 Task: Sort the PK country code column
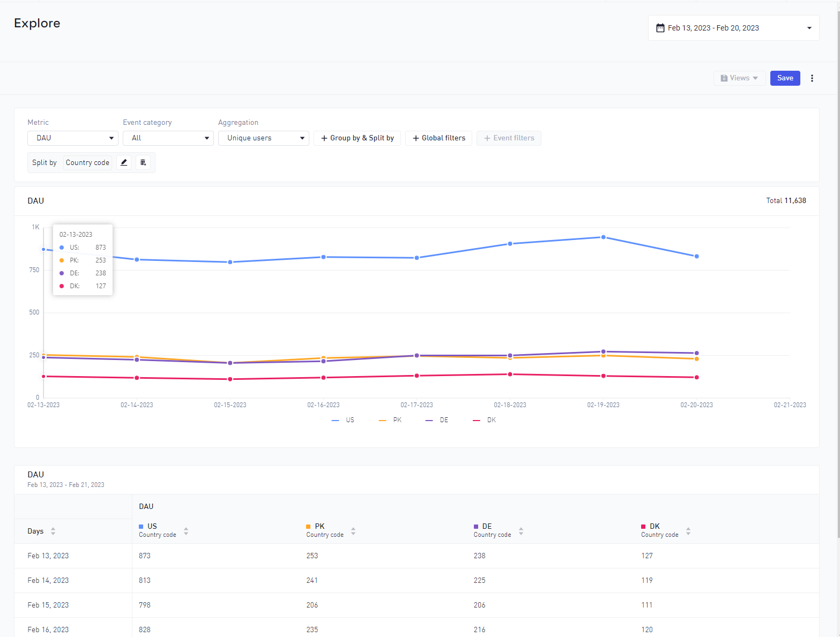coord(353,531)
